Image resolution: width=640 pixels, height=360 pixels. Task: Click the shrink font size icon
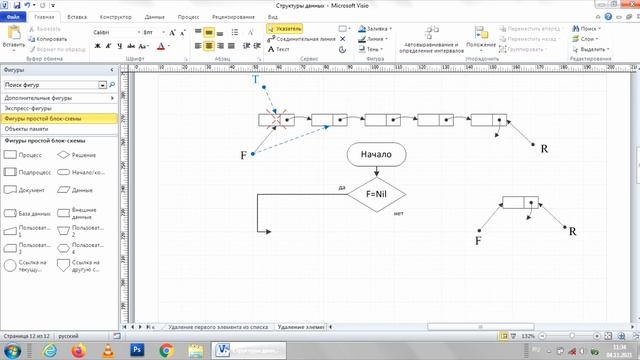(182, 33)
